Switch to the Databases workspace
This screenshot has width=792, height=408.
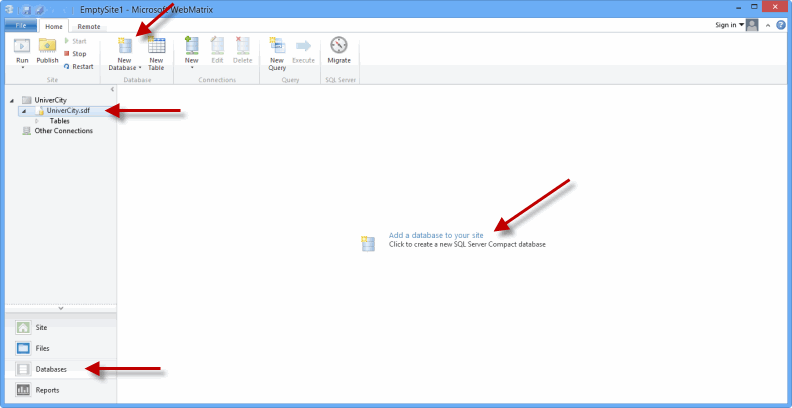click(x=61, y=369)
